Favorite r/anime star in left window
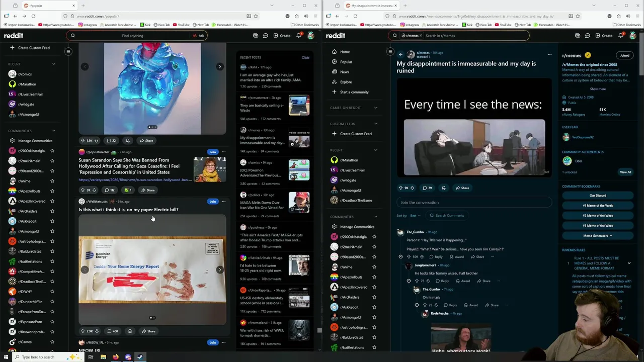This screenshot has width=644, height=362. (52, 181)
